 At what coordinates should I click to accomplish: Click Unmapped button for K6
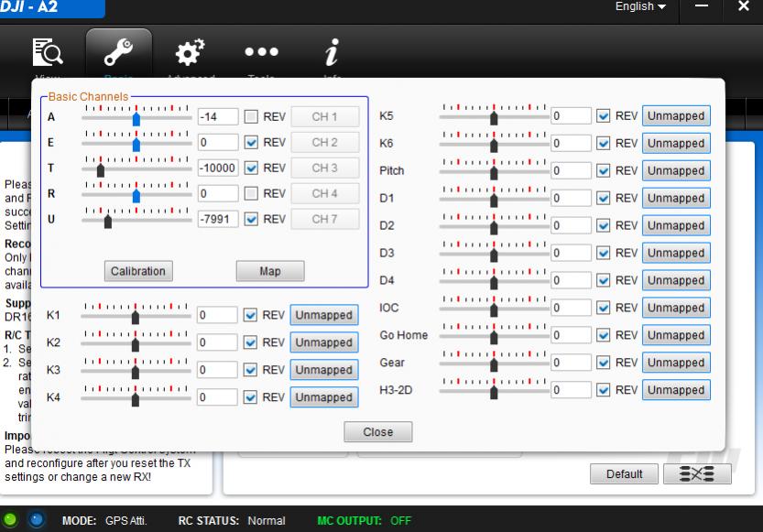(676, 144)
